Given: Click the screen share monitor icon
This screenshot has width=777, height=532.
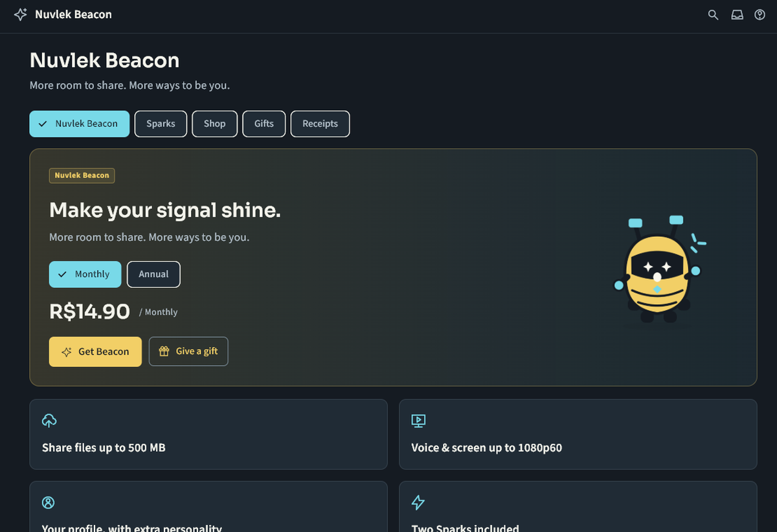Looking at the screenshot, I should [x=418, y=421].
